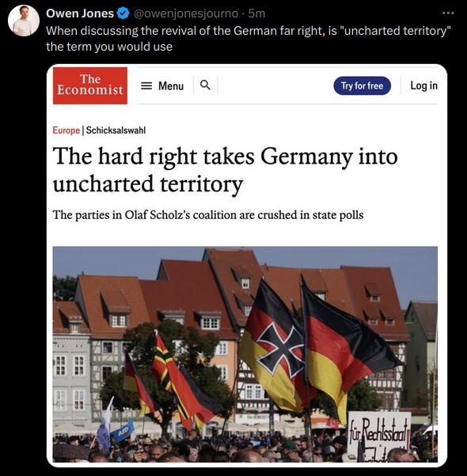This screenshot has height=476, width=467.
Task: Open Owen Jones profile avatar
Action: 24,21
